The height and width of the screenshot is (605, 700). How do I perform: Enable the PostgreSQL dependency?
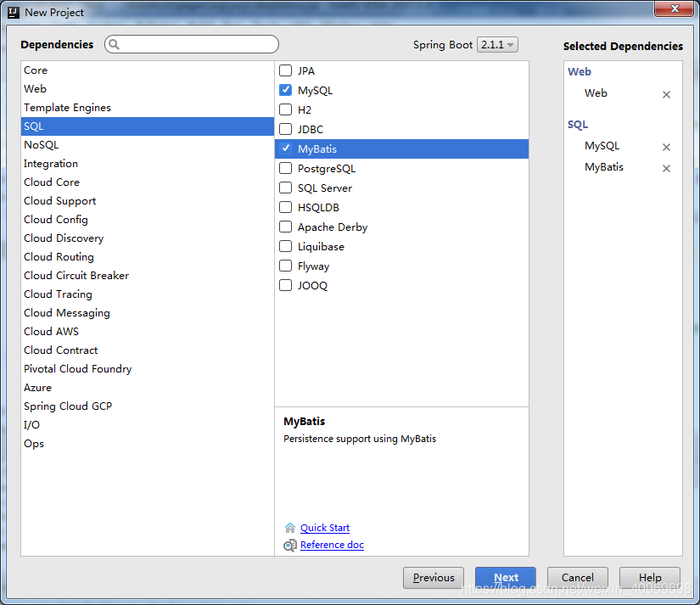[x=285, y=168]
